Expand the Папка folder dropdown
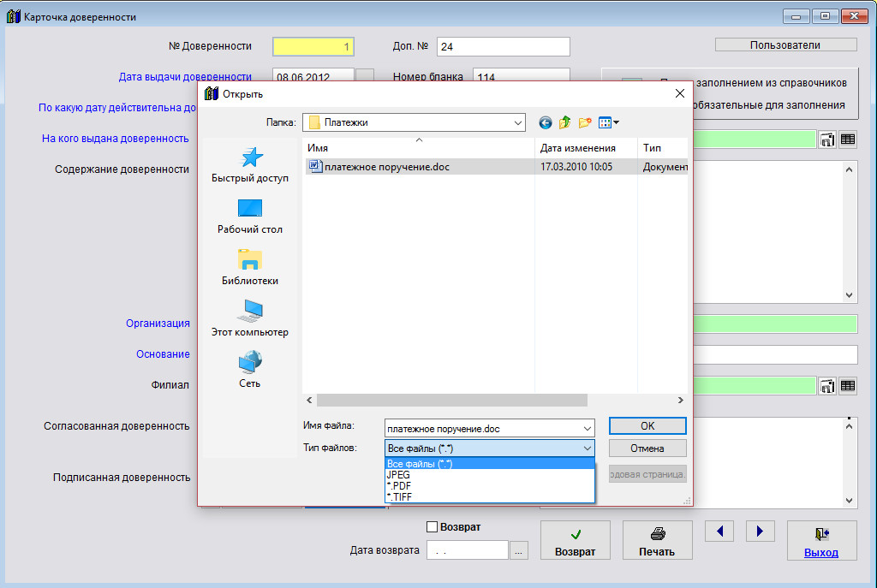877x588 pixels. (518, 122)
